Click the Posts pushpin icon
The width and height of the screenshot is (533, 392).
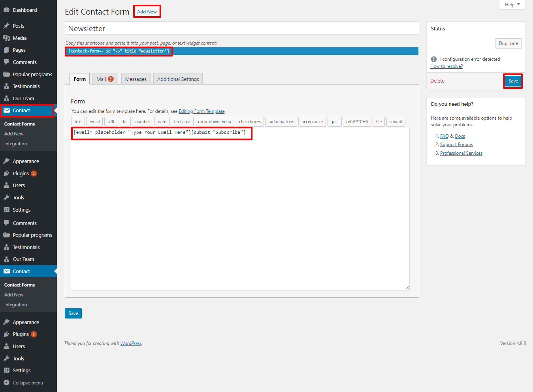6,26
